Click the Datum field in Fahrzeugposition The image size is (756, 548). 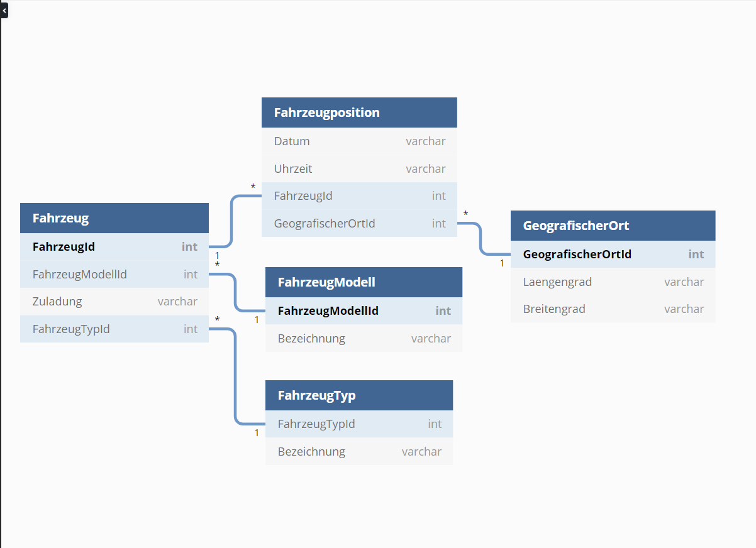[359, 141]
